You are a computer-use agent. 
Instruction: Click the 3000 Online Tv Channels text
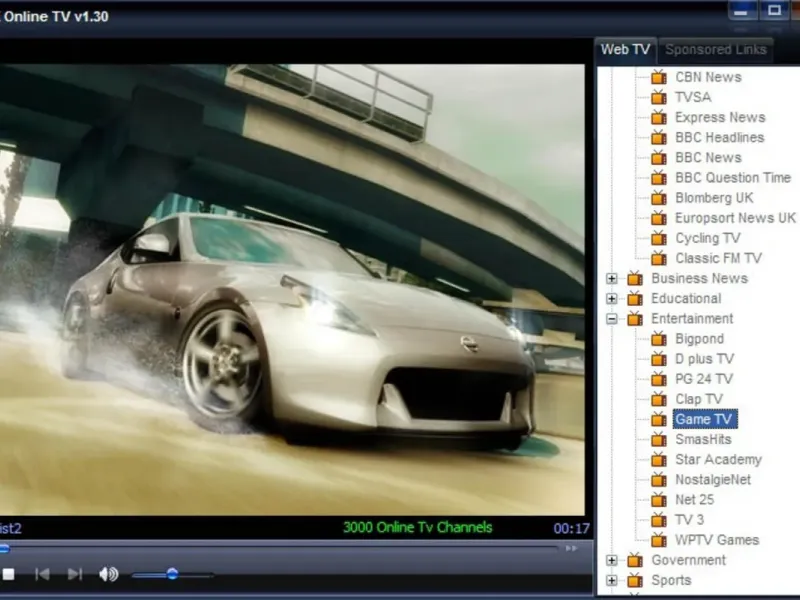(x=417, y=528)
